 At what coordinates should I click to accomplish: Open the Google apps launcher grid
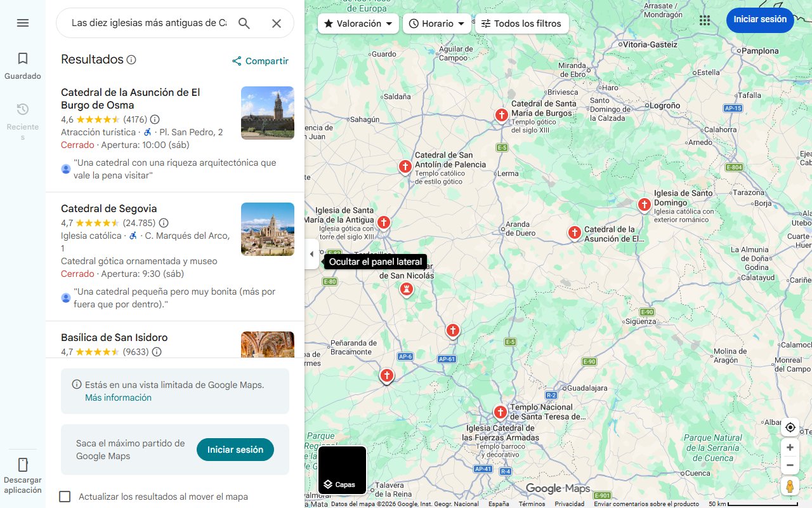coord(705,20)
